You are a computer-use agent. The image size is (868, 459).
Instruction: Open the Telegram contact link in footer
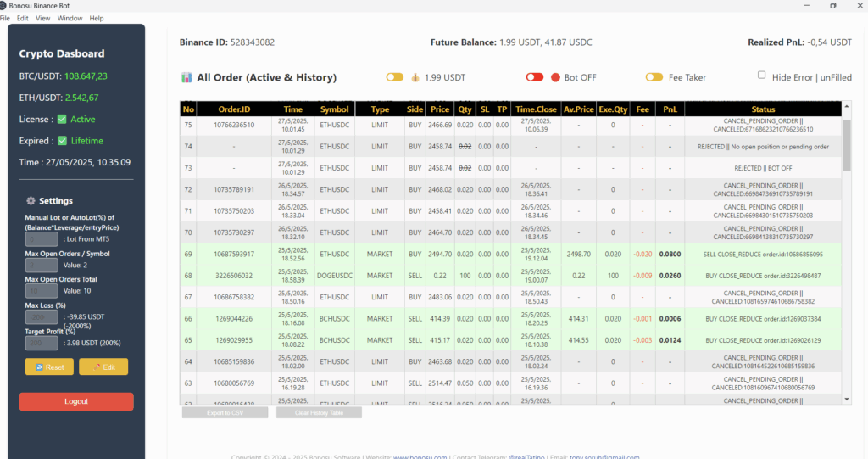[x=526, y=456]
